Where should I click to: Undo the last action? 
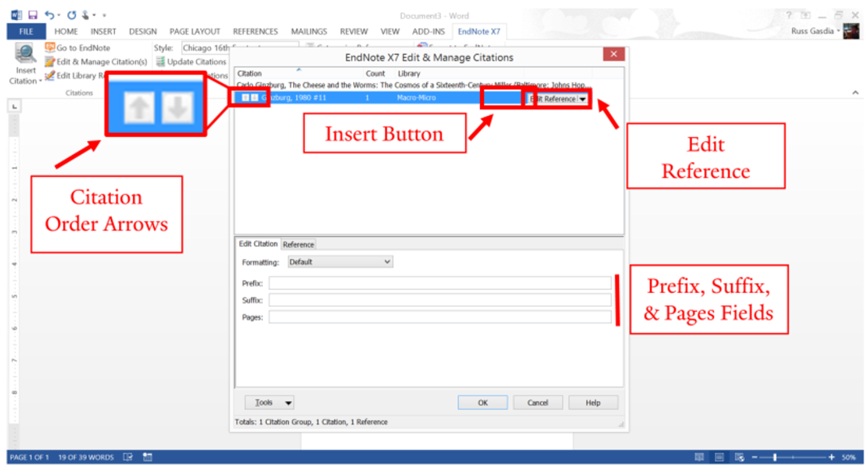click(49, 15)
